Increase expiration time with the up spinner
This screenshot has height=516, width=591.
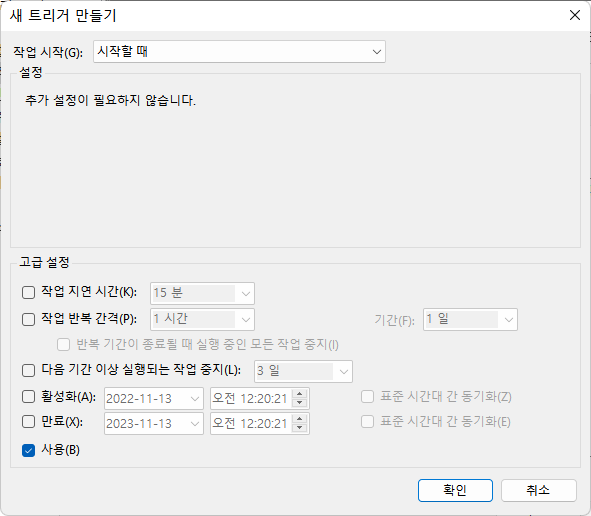300,419
